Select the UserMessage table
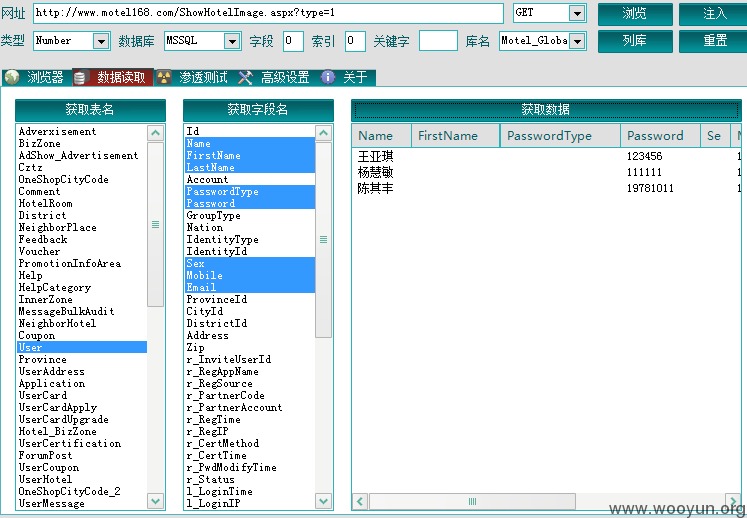747x518 pixels. pos(81,503)
